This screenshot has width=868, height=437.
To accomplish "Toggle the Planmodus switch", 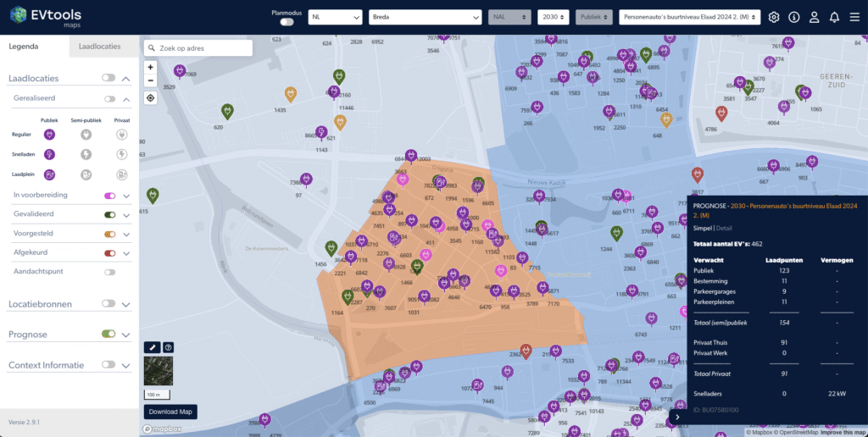I will 287,22.
